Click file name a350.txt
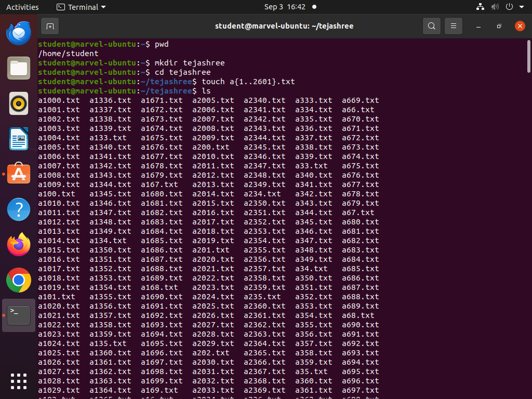 coord(314,278)
